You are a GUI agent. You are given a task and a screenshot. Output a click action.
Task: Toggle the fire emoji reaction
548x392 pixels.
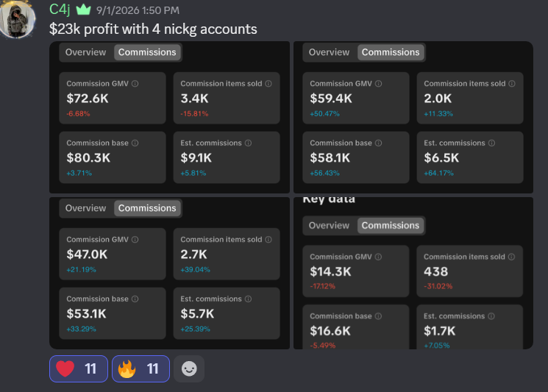pyautogui.click(x=140, y=368)
